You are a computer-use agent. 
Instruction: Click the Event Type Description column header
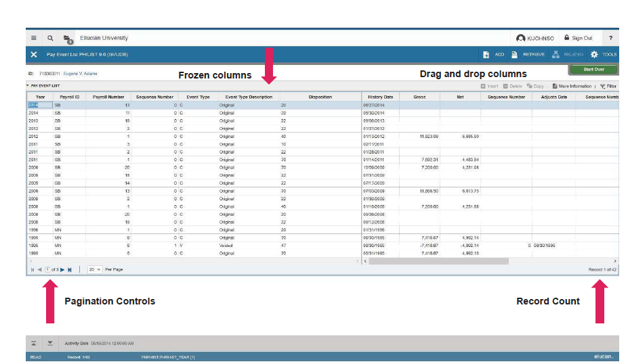tap(249, 97)
